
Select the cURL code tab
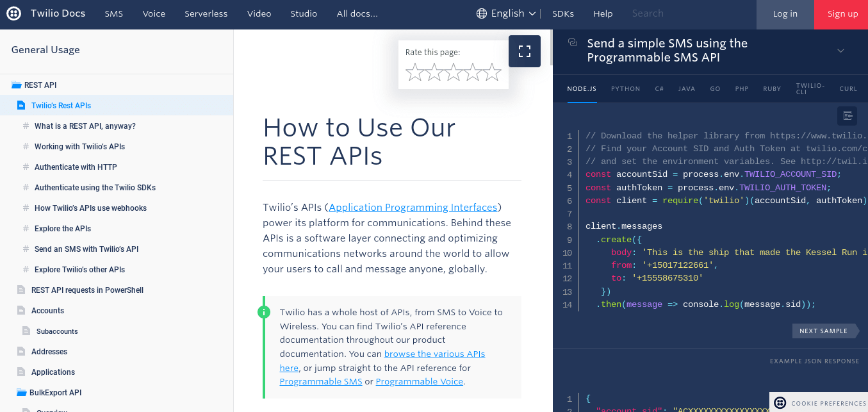(848, 89)
